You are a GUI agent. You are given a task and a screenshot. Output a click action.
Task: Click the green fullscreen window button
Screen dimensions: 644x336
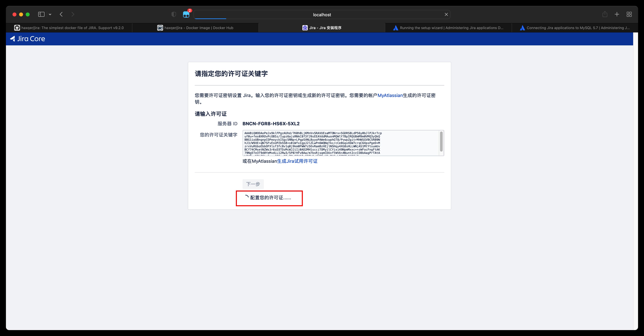click(x=28, y=14)
